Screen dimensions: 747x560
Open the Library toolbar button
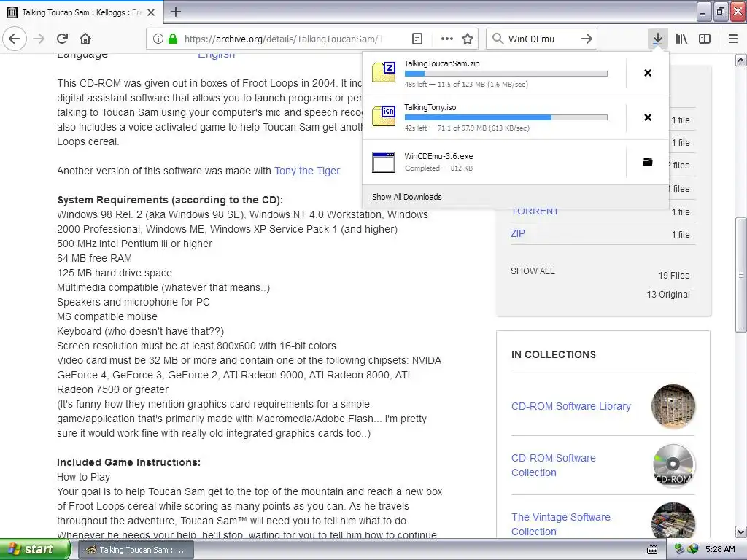coord(681,39)
